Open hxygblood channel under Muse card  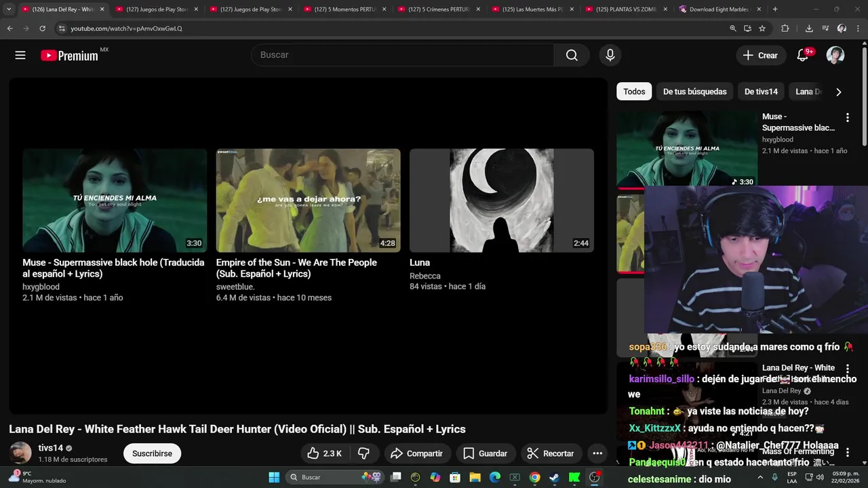(41, 287)
